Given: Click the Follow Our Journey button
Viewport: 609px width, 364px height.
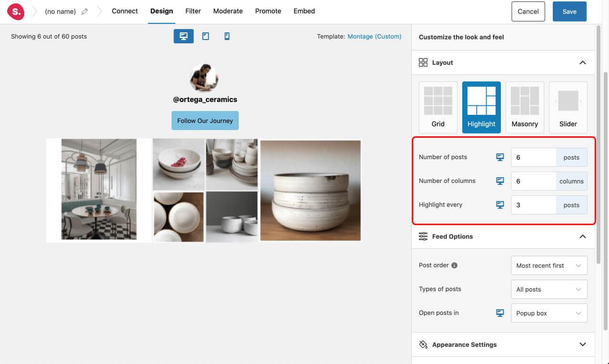Looking at the screenshot, I should pos(205,121).
